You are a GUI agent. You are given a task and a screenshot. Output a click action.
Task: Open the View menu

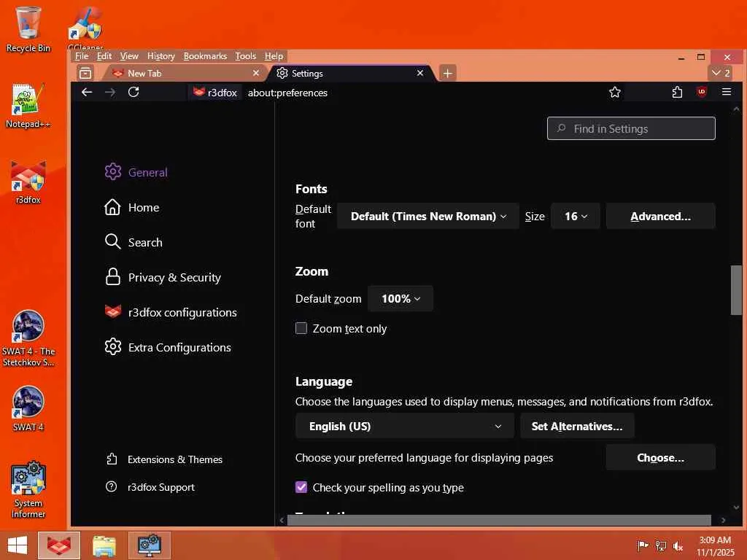click(x=129, y=55)
